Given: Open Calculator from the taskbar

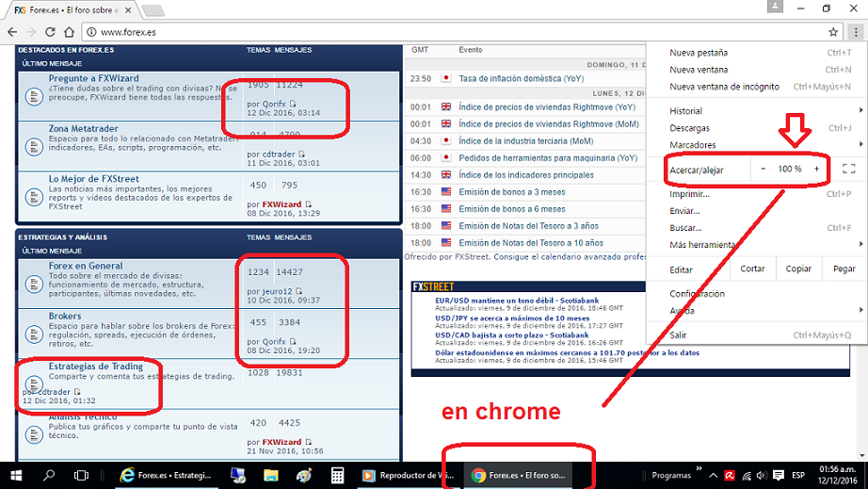Looking at the screenshot, I should [x=338, y=475].
